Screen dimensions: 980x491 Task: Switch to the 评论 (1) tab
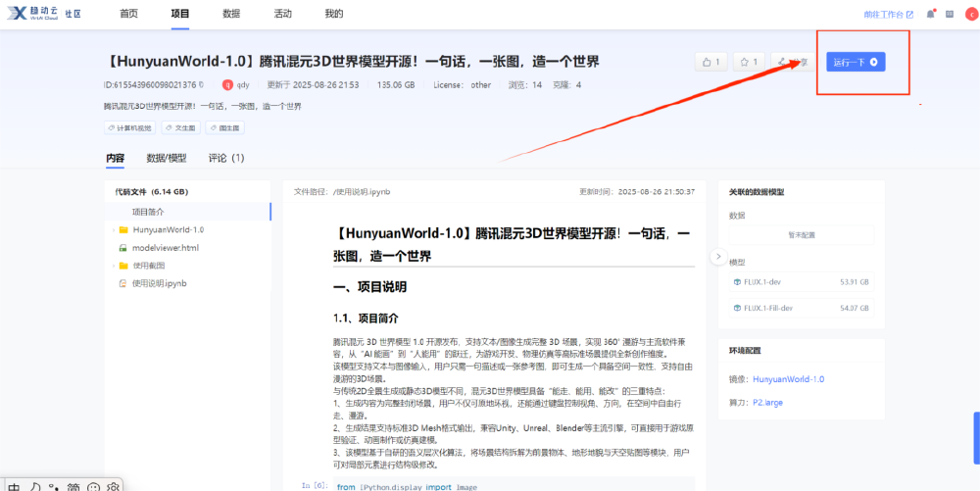click(x=226, y=158)
